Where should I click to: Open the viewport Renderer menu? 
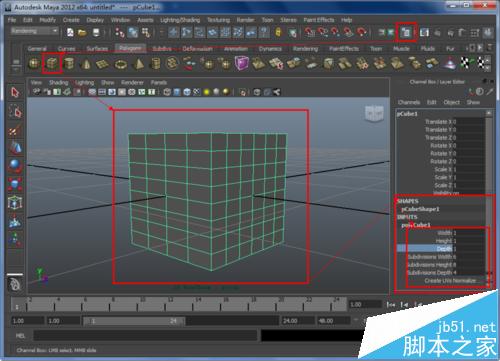tap(132, 82)
